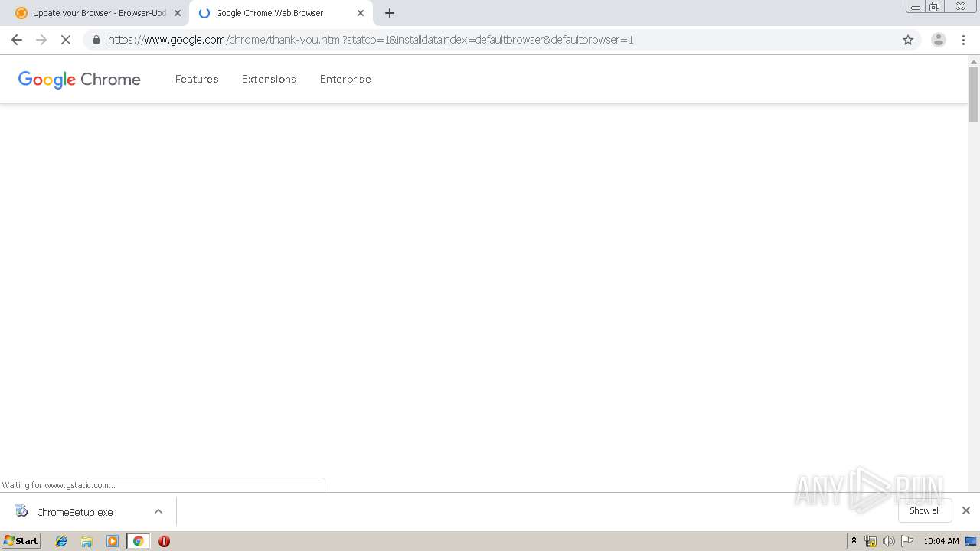980x551 pixels.
Task: Open Windows Explorer folder on taskbar
Action: pos(87,541)
